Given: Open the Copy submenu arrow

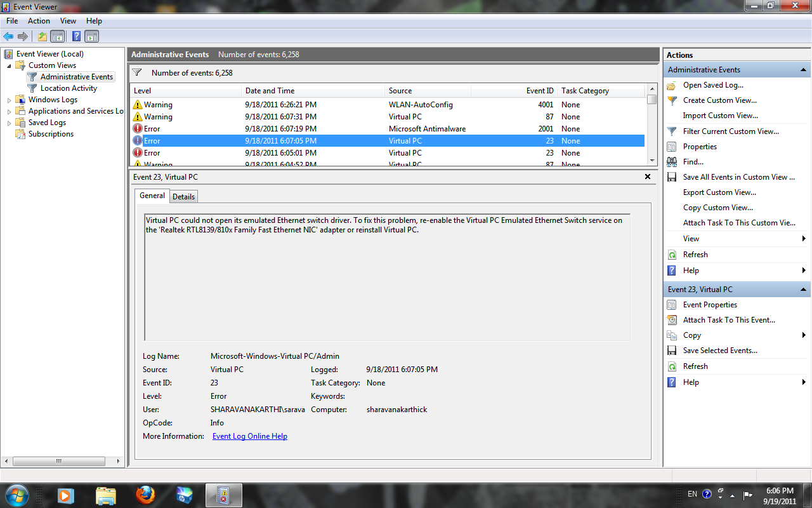Looking at the screenshot, I should 804,335.
